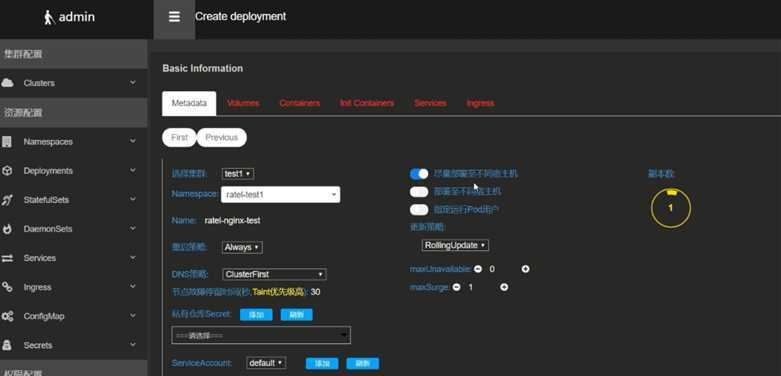Expand the Deployments sidebar chevron

[x=132, y=170]
